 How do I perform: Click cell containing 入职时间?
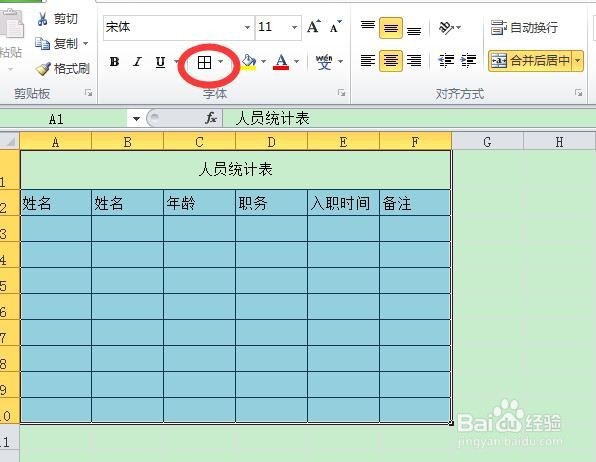pyautogui.click(x=343, y=203)
